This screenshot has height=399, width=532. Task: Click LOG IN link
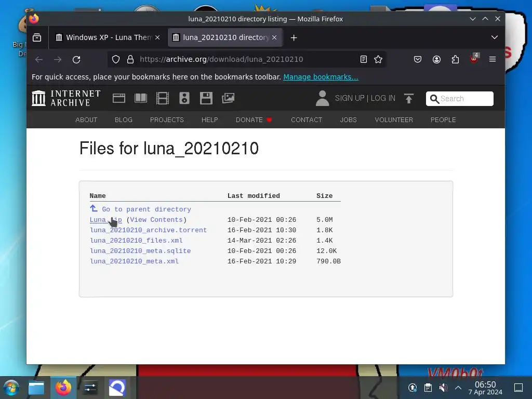pyautogui.click(x=383, y=98)
